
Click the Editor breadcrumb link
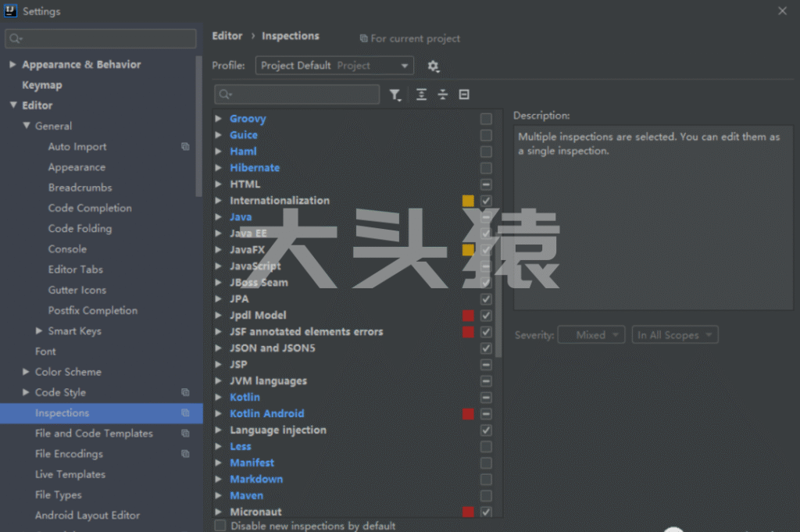point(227,36)
